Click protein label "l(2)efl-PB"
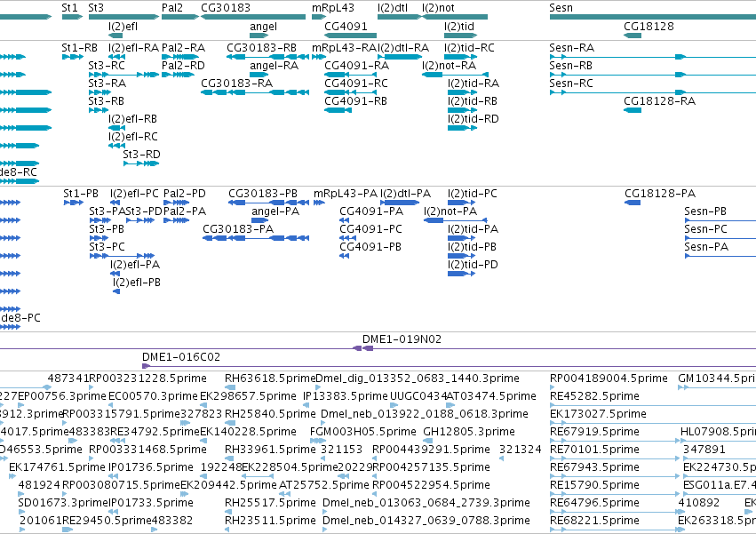The height and width of the screenshot is (534, 756). [137, 283]
